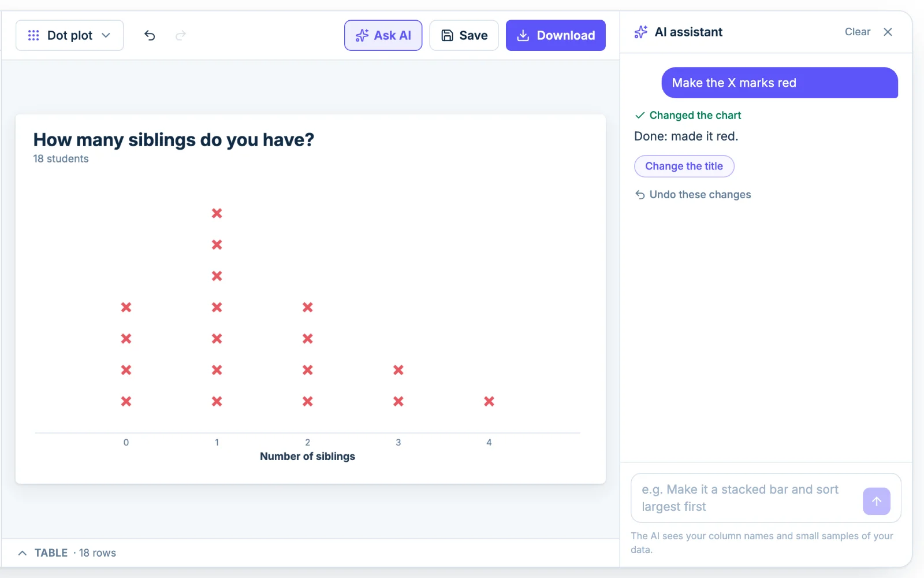Click the AI assistant sparkle icon in header
The width and height of the screenshot is (924, 578).
[x=641, y=32]
